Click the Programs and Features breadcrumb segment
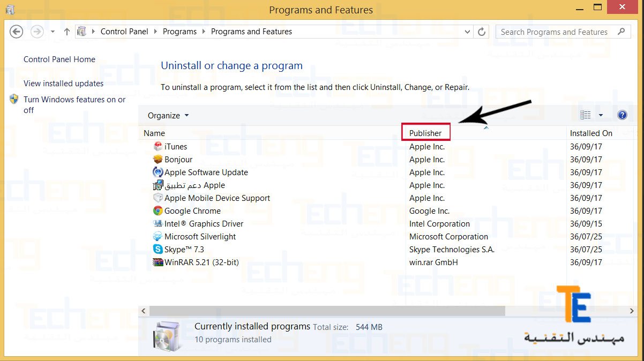Image resolution: width=644 pixels, height=361 pixels. point(251,32)
